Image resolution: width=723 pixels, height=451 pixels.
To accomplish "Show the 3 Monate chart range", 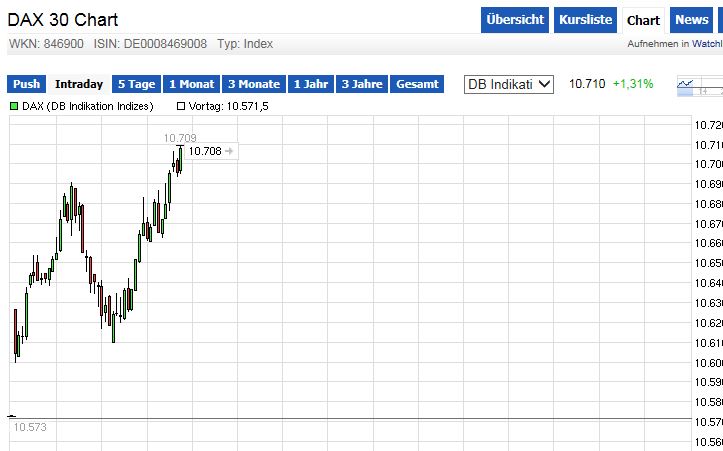I will click(254, 84).
